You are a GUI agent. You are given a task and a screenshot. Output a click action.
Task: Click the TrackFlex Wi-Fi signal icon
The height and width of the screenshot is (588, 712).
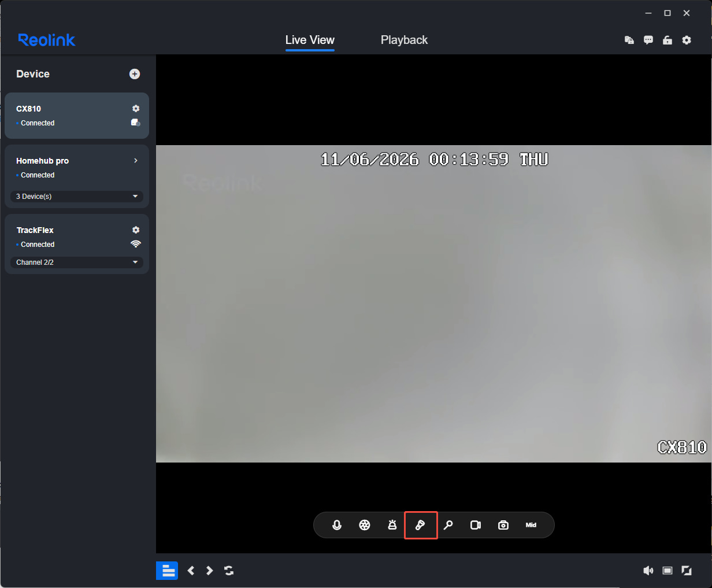[136, 244]
